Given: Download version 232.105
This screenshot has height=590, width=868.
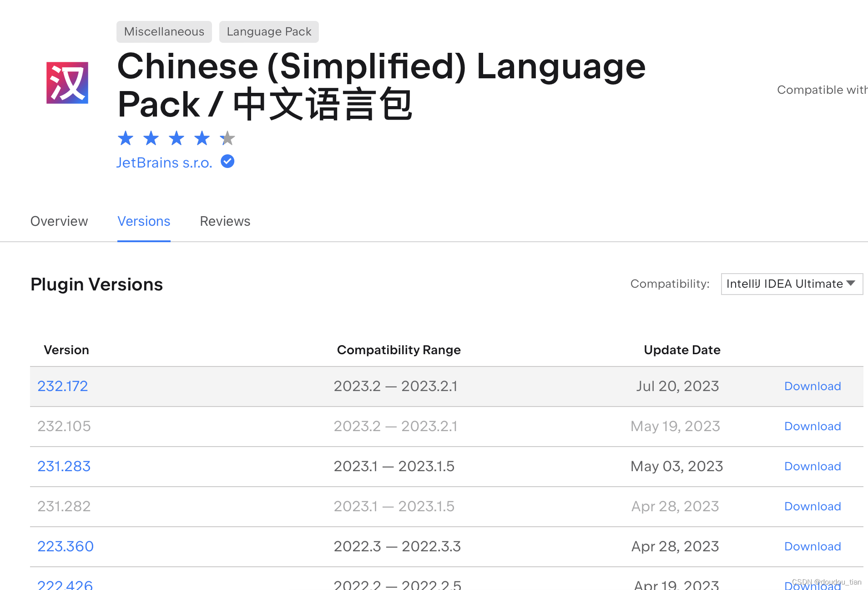Looking at the screenshot, I should 812,426.
